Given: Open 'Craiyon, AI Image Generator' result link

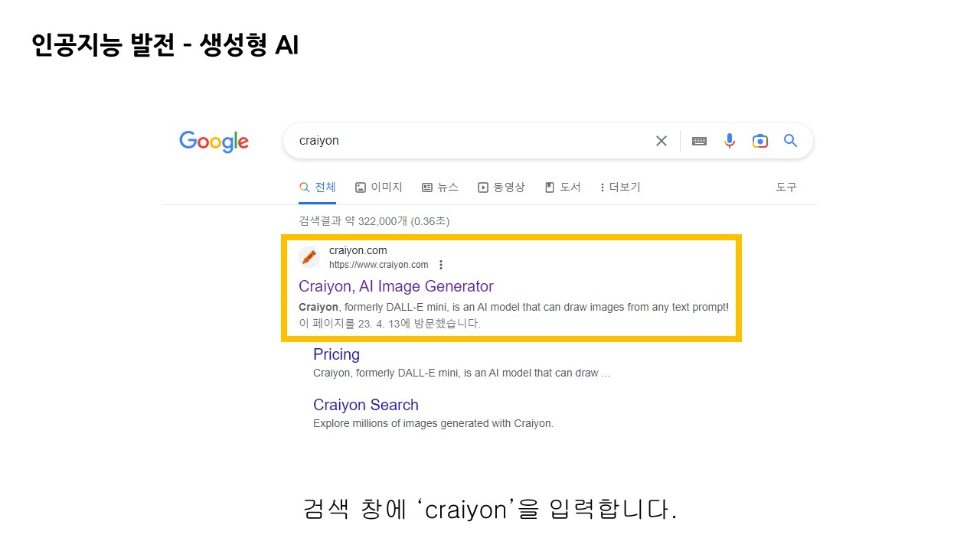Looking at the screenshot, I should (x=396, y=286).
